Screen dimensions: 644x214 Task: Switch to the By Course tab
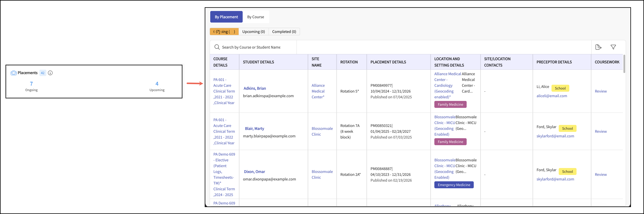coord(256,17)
